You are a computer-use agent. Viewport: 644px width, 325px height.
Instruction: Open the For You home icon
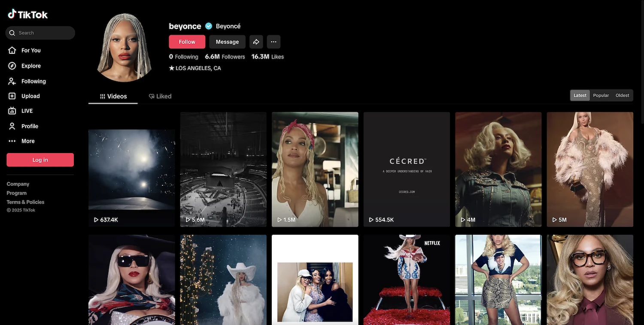[12, 50]
